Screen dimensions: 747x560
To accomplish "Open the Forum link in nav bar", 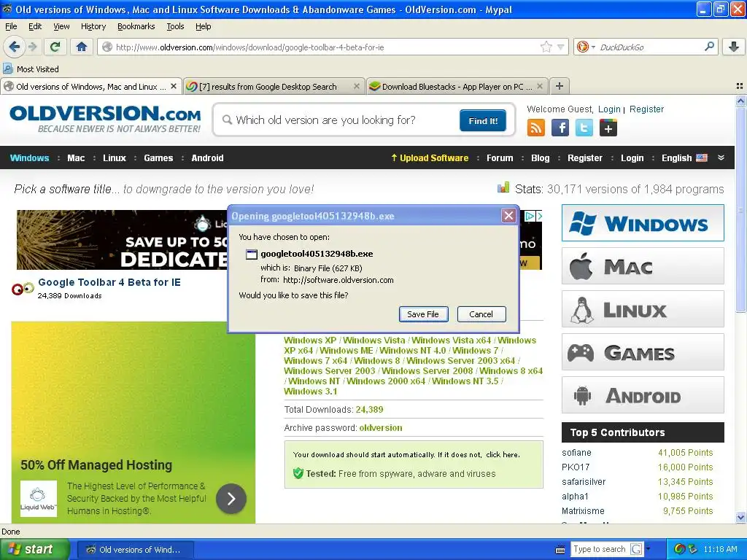I will click(500, 157).
